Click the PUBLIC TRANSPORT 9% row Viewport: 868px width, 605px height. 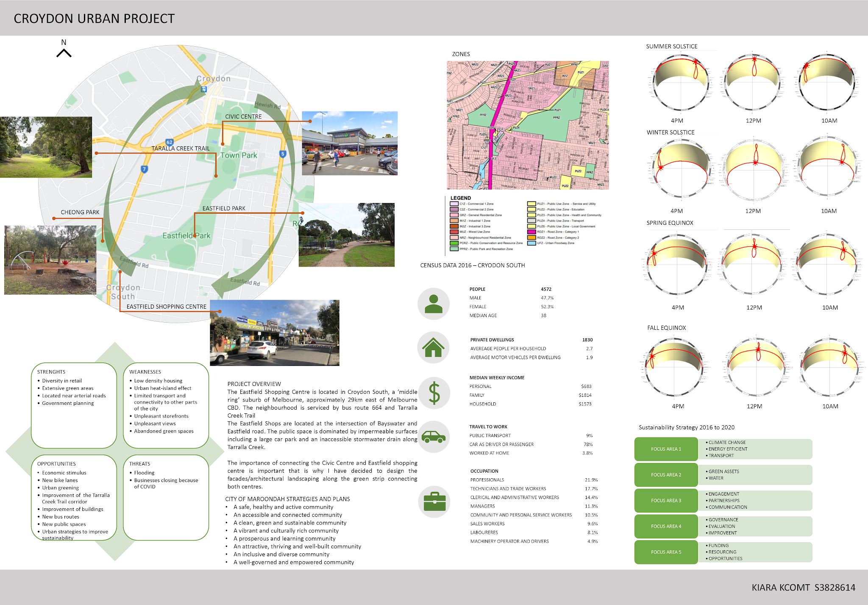pyautogui.click(x=531, y=435)
